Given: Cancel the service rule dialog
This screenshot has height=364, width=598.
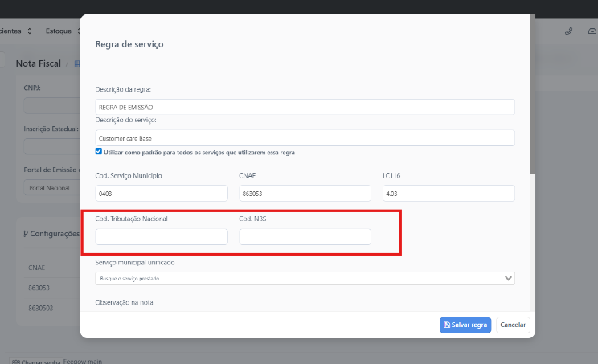Looking at the screenshot, I should tap(513, 325).
